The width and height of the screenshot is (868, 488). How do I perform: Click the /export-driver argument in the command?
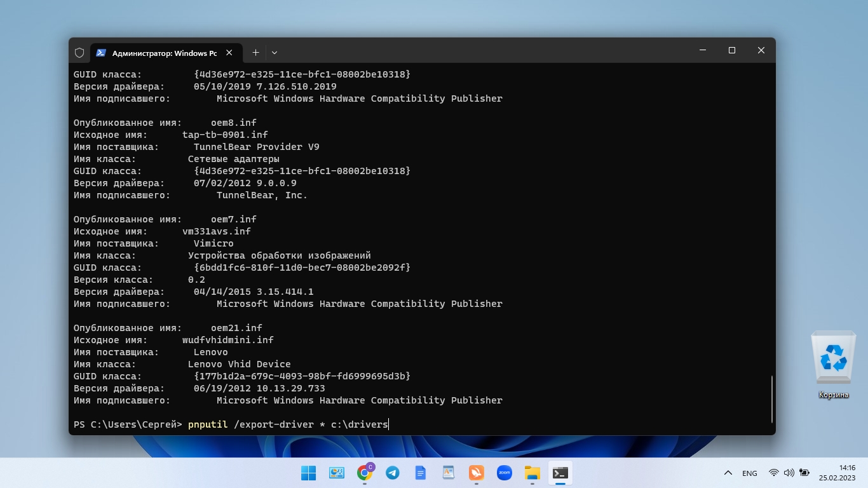[274, 424]
